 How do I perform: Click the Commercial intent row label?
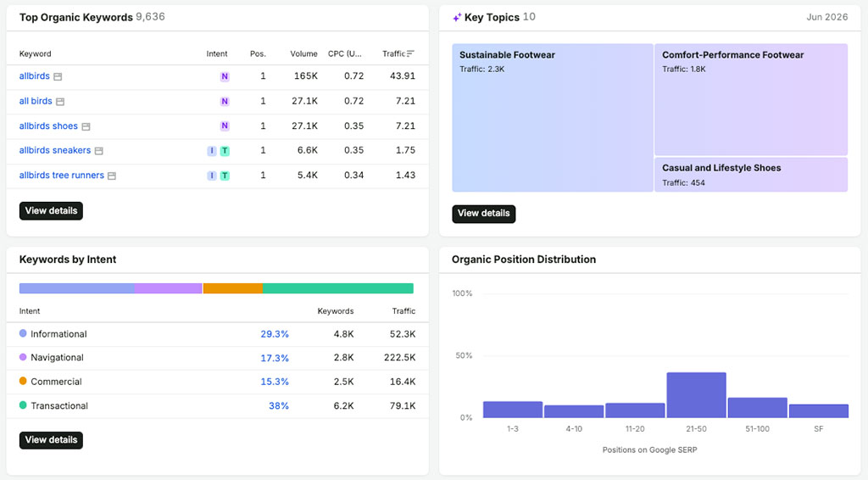tap(56, 382)
